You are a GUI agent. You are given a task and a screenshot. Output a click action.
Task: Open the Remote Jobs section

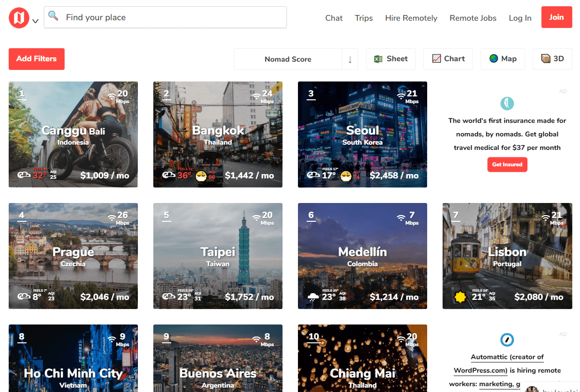pos(472,18)
